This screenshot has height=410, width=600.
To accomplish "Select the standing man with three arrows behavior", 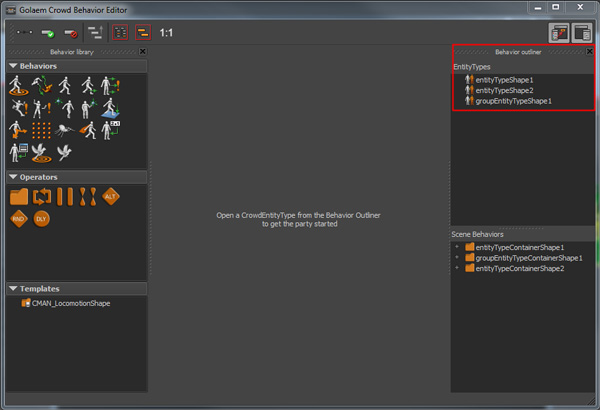I will [x=110, y=85].
